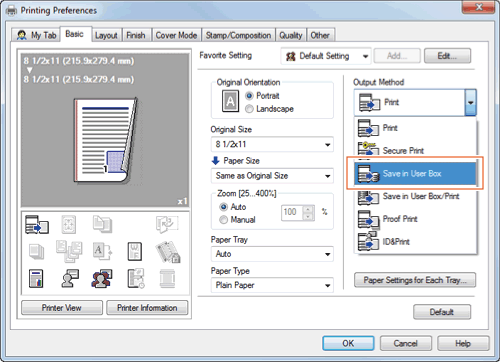
Task: Click the color chart document icon
Action: point(36,279)
